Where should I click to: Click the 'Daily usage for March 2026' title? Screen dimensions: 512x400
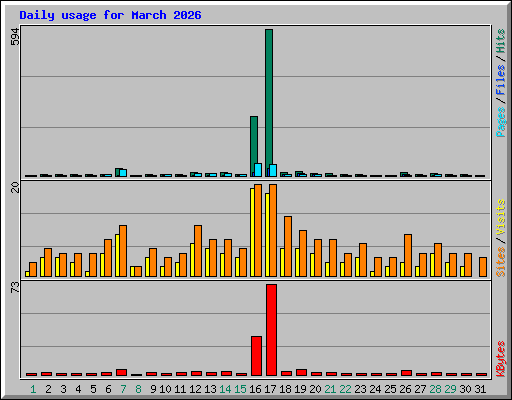pos(110,15)
